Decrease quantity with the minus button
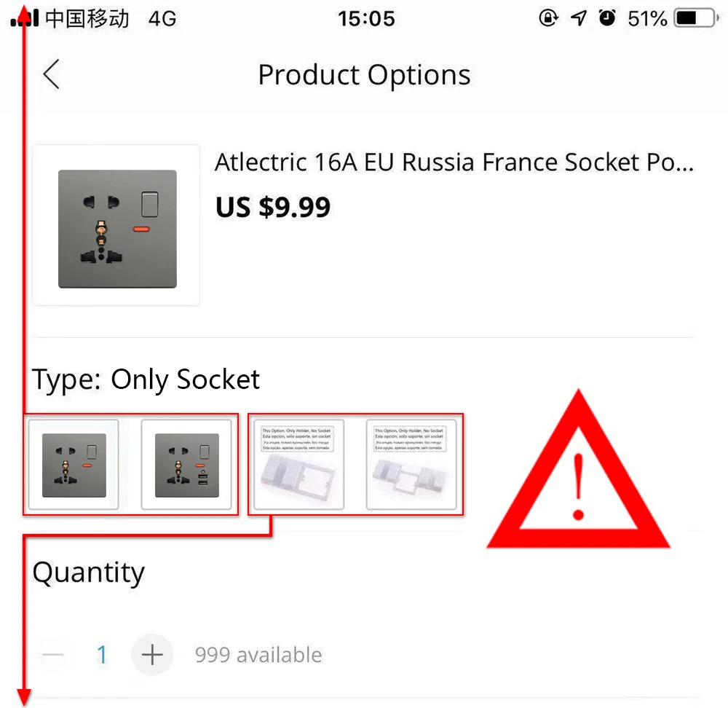This screenshot has height=708, width=728. [x=53, y=655]
